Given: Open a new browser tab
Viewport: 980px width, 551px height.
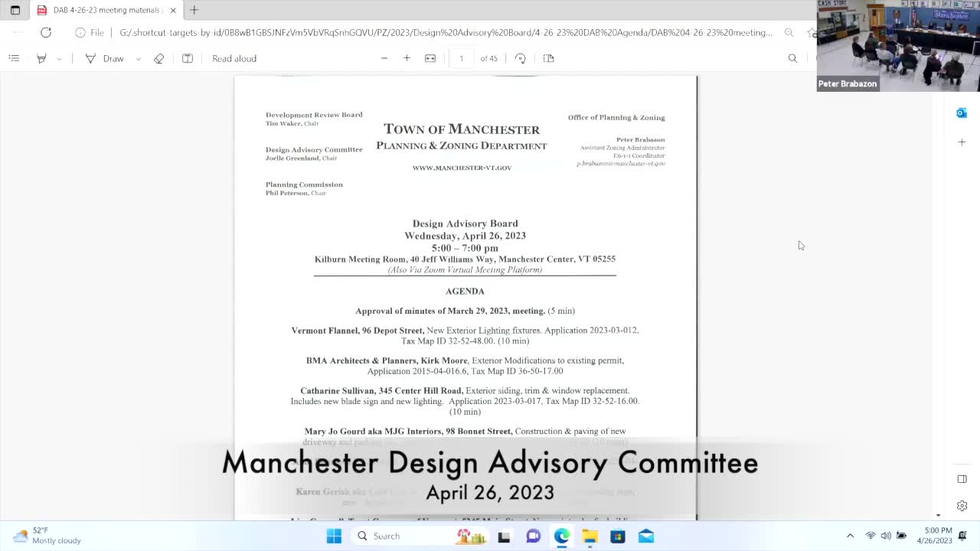Looking at the screenshot, I should click(194, 10).
